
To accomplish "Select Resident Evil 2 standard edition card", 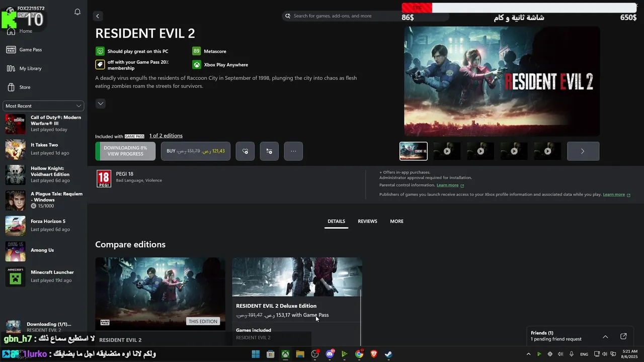I will 160,301.
